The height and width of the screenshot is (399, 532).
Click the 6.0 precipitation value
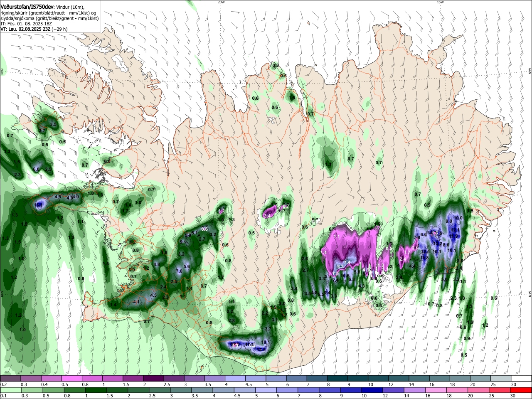[36, 169]
